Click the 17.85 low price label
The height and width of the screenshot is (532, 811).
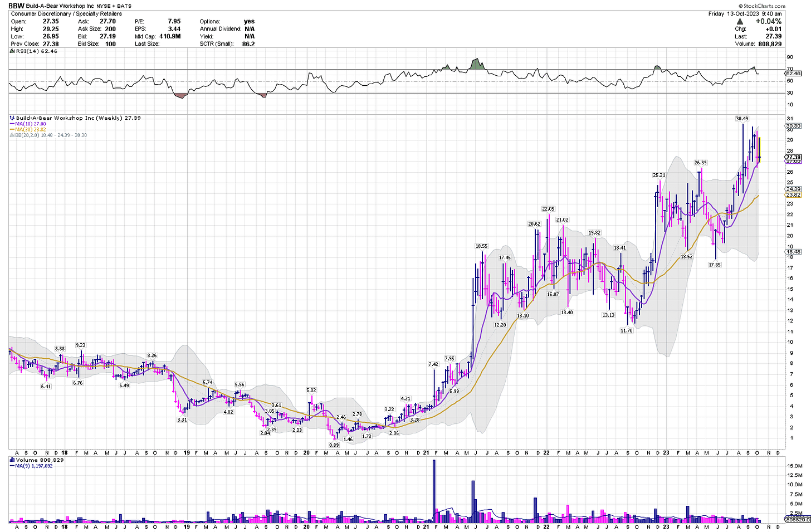point(715,265)
